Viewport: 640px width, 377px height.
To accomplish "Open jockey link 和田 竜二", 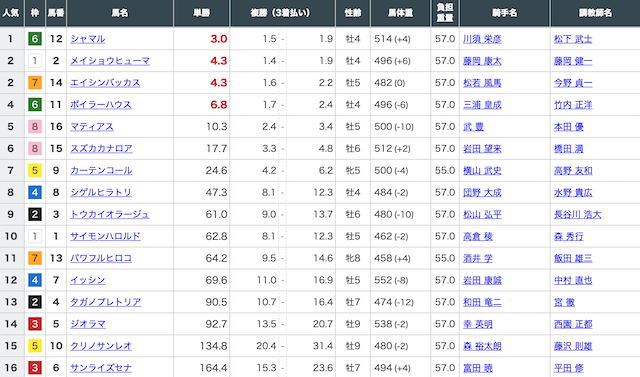I will pos(482,302).
